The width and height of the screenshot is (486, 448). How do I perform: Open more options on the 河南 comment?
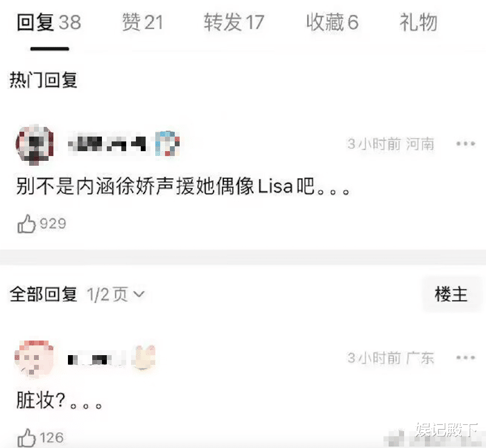click(465, 143)
